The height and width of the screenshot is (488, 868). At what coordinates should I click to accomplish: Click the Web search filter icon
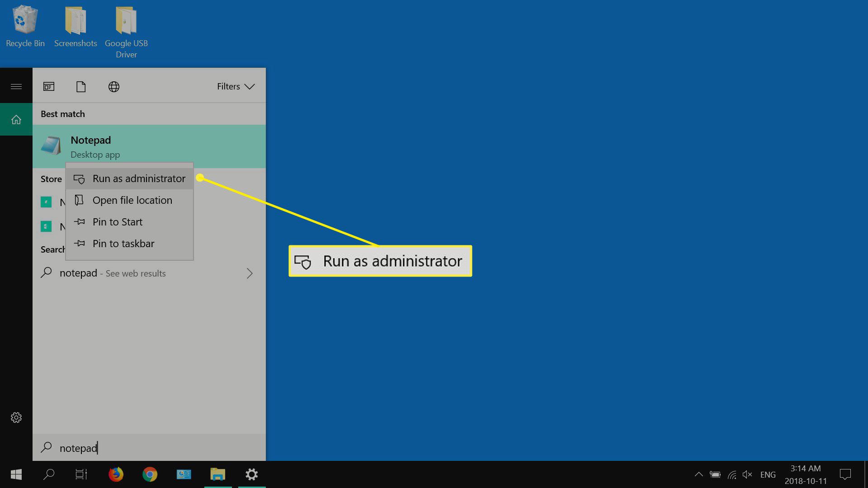(113, 86)
